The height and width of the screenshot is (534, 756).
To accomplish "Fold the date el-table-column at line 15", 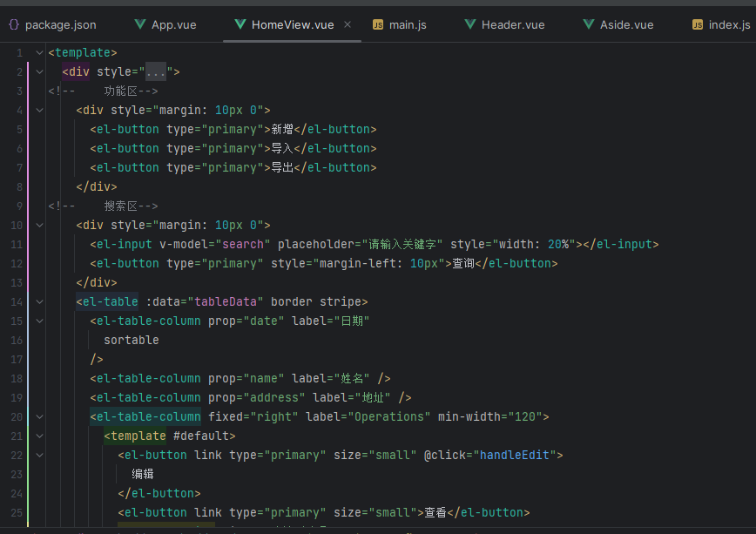I will 38,321.
